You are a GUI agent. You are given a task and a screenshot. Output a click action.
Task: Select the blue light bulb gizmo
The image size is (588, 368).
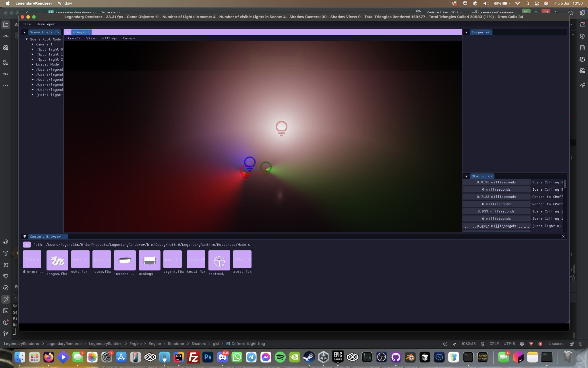[x=250, y=162]
